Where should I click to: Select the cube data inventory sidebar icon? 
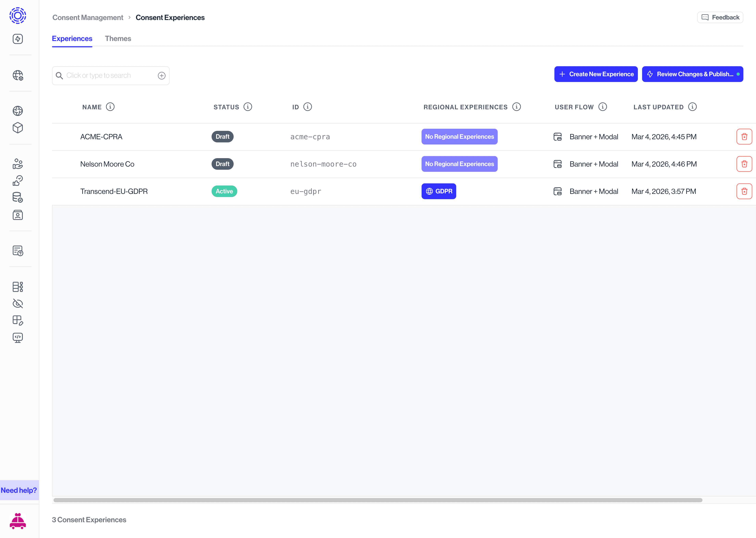tap(17, 128)
